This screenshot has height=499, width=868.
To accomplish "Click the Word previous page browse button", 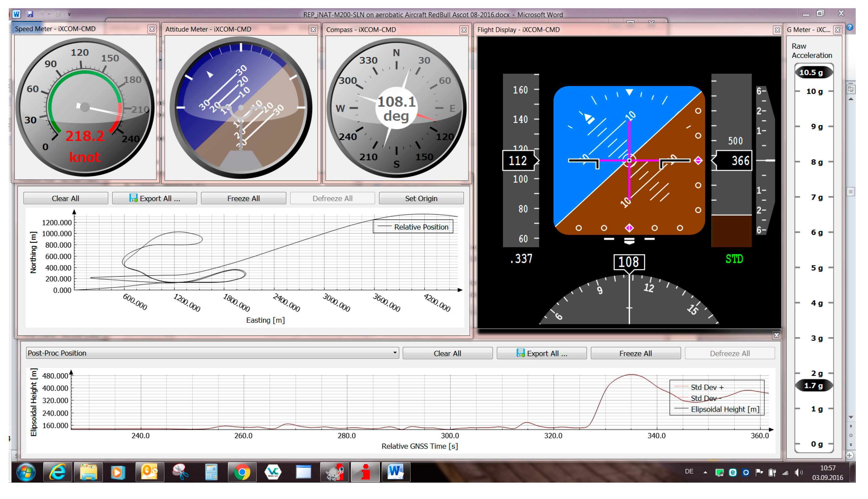I will click(851, 426).
